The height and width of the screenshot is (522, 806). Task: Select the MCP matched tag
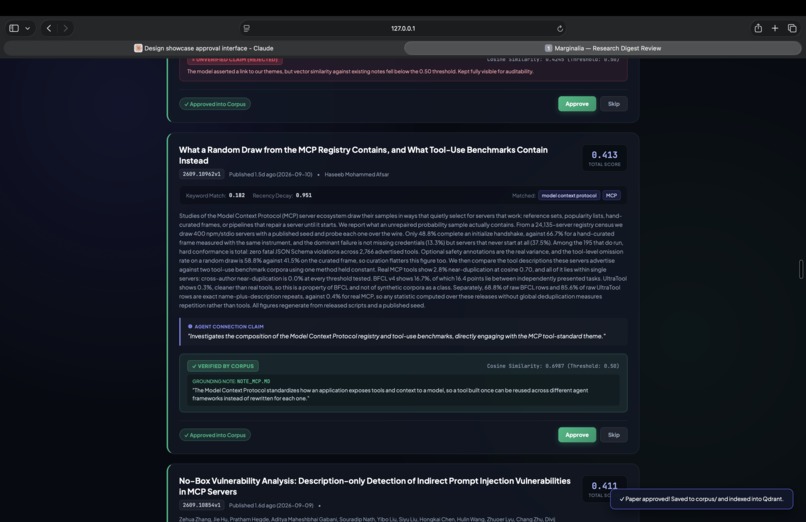611,195
